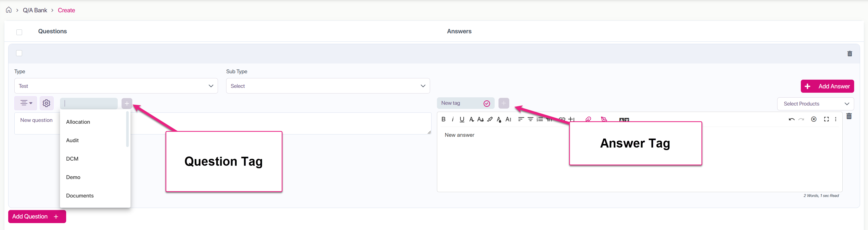Expand the answer editor to fullscreen
Viewport: 868px width, 230px height.
coord(826,119)
